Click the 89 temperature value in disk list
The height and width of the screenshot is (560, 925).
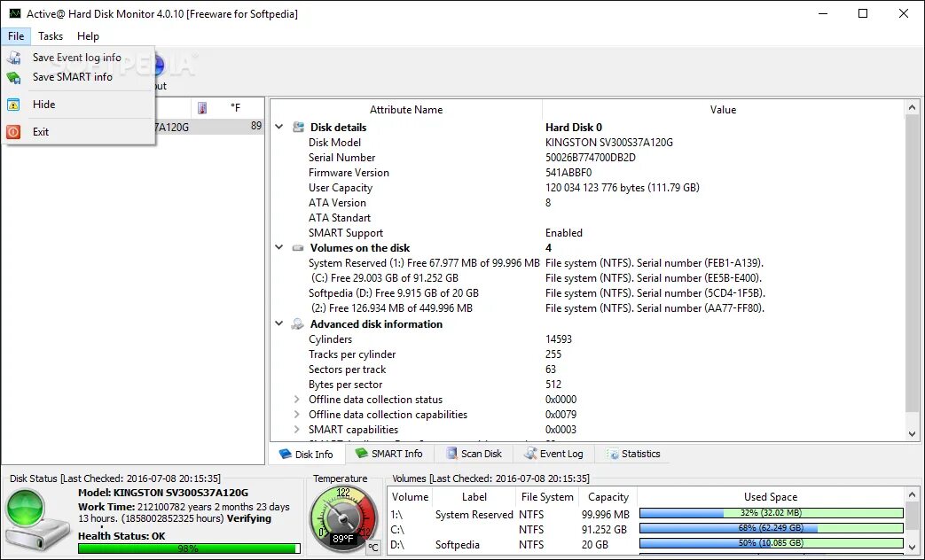coord(256,126)
